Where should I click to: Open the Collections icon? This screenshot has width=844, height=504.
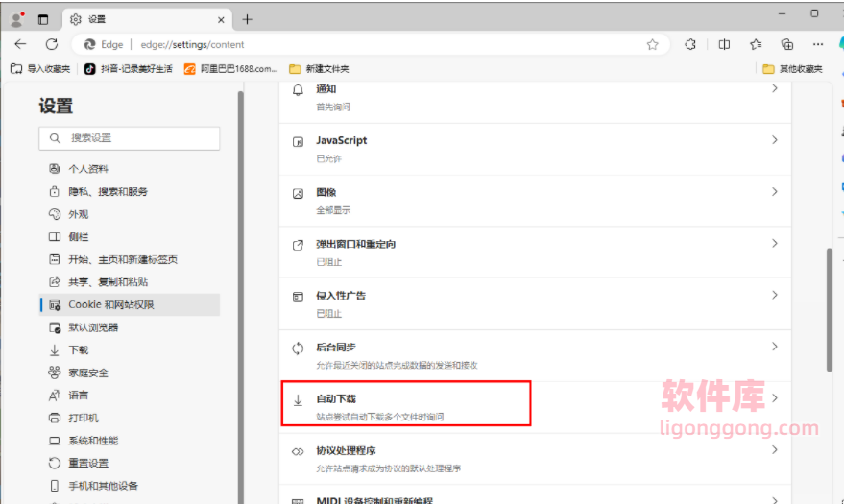point(787,45)
